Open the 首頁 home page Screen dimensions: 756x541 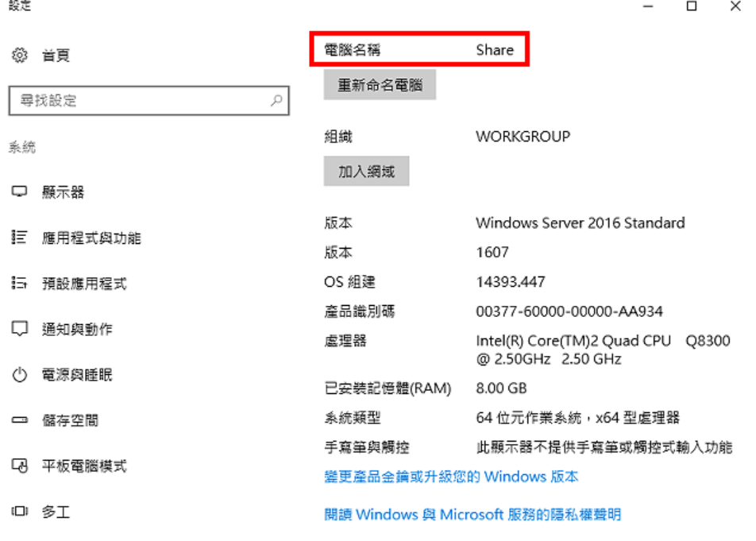[56, 56]
